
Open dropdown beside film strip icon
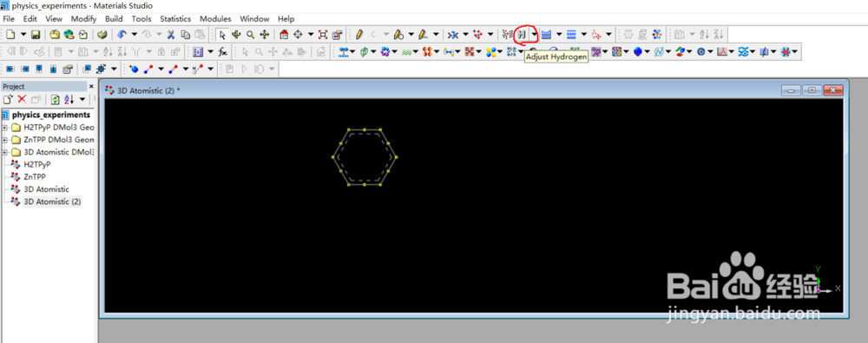click(x=211, y=52)
